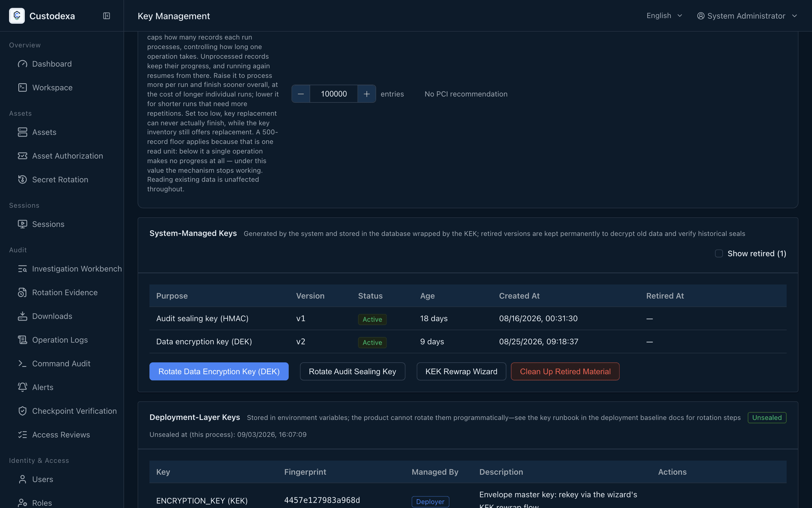This screenshot has width=812, height=508.
Task: Enable the Show retired checkbox
Action: pyautogui.click(x=719, y=253)
